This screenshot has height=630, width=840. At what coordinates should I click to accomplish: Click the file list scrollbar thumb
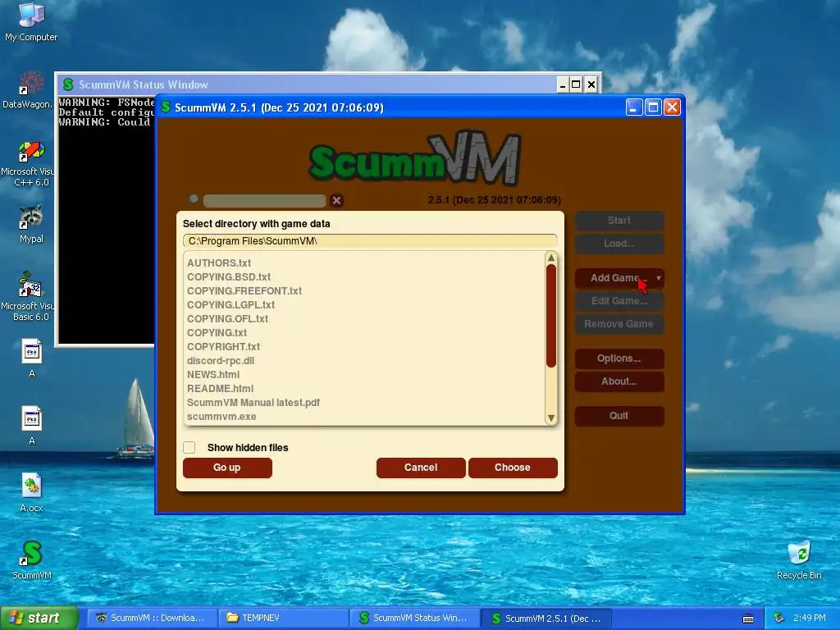[x=550, y=316]
